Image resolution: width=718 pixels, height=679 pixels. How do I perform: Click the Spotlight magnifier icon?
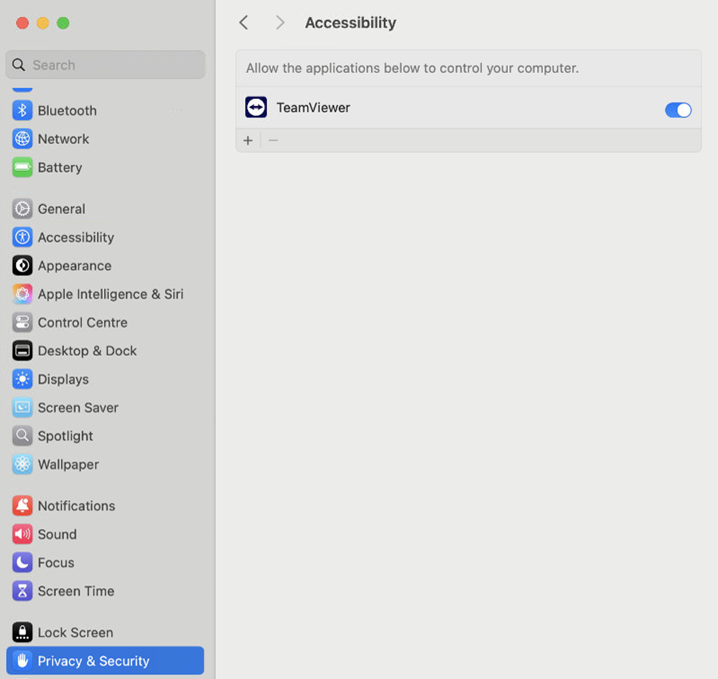point(22,436)
